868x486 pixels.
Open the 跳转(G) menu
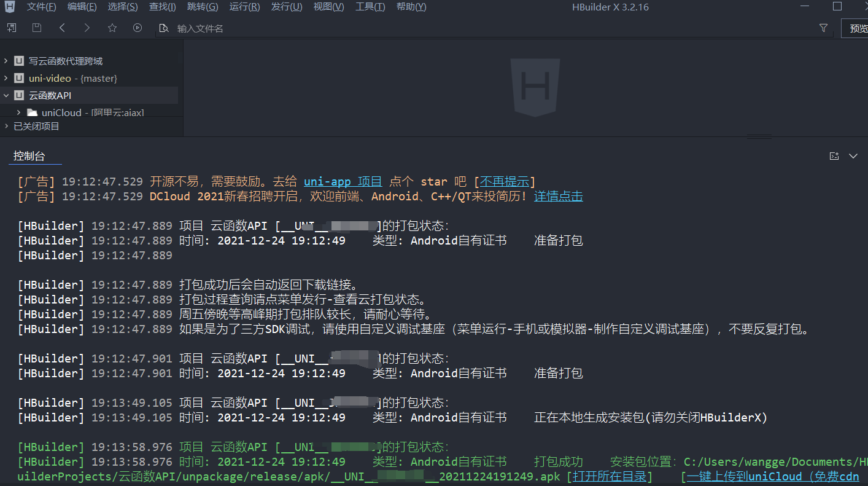[x=203, y=7]
